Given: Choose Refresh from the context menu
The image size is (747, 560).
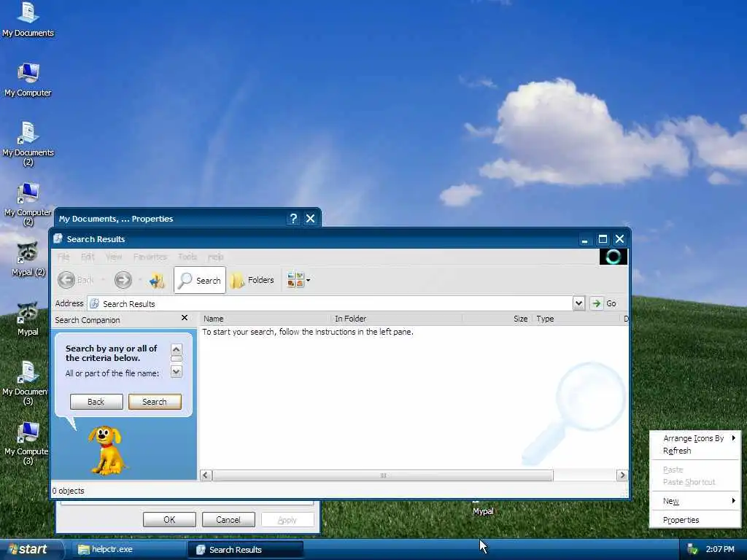Looking at the screenshot, I should point(695,451).
